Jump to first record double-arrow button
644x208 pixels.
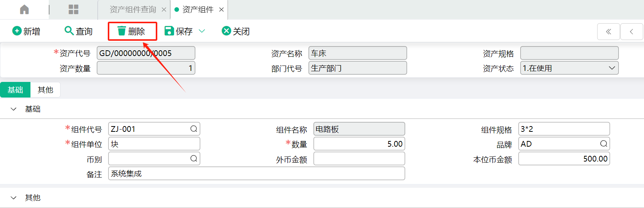[609, 32]
